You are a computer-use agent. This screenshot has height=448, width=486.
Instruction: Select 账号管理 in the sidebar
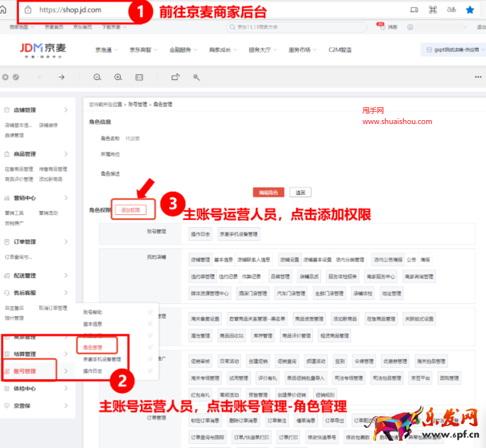(x=25, y=371)
